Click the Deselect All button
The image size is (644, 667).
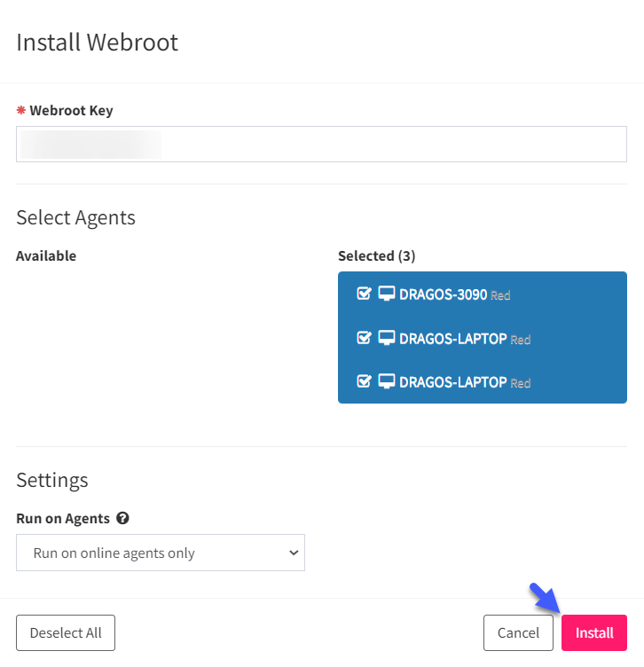point(66,632)
